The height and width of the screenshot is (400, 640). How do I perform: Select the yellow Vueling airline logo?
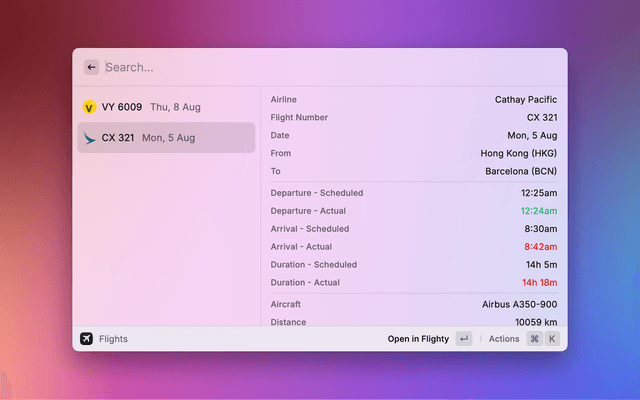[89, 106]
